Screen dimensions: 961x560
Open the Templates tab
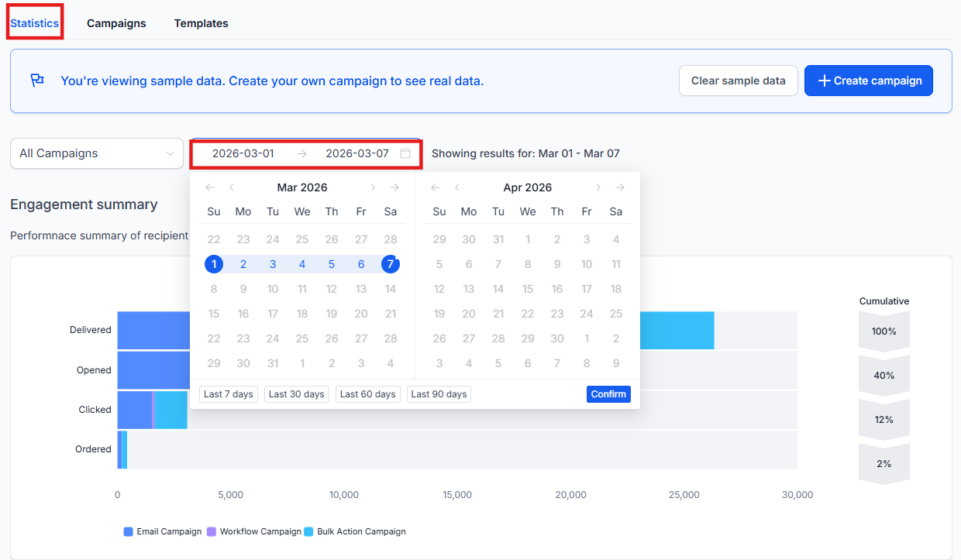pyautogui.click(x=201, y=23)
